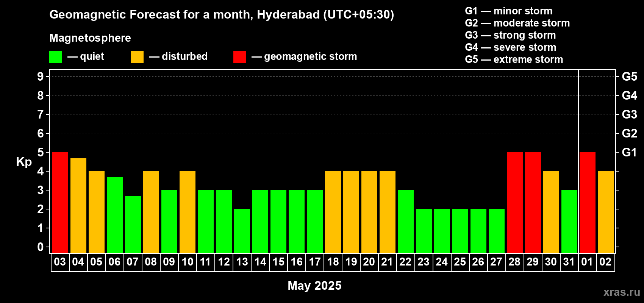Click the Magnetosphere heading
Viewport: 644px width, 303px height.
pyautogui.click(x=90, y=38)
